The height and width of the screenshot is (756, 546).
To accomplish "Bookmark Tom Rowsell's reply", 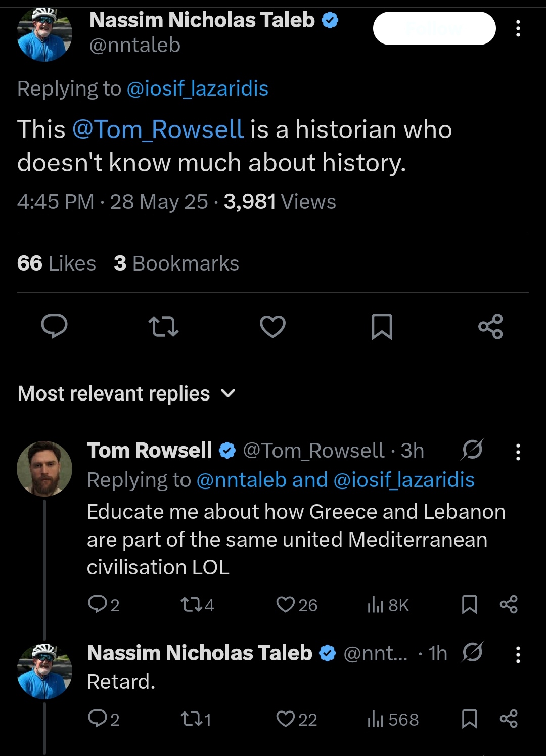I will [x=470, y=605].
